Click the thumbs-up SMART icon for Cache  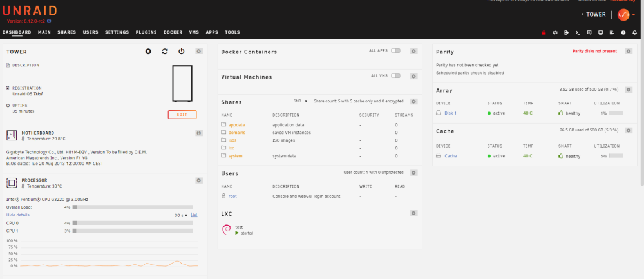point(561,156)
